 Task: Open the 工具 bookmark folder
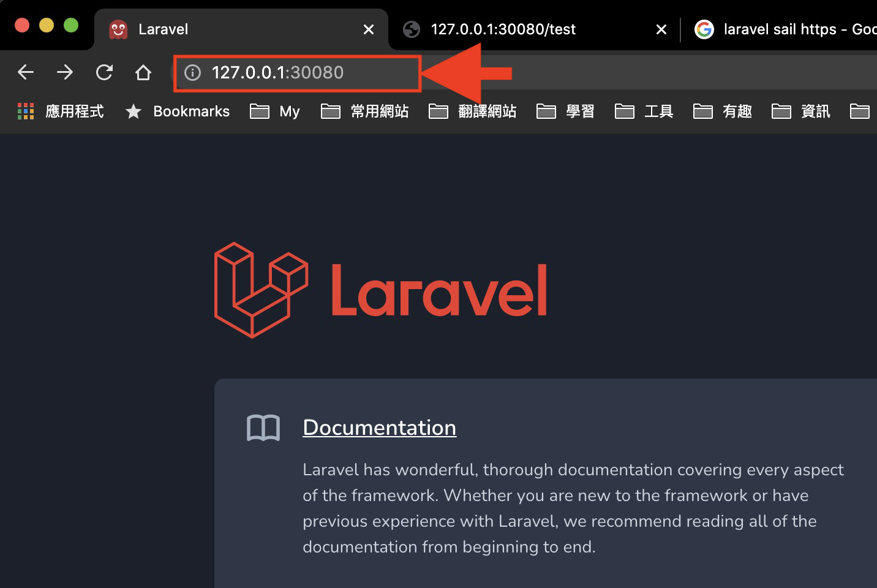pyautogui.click(x=644, y=111)
